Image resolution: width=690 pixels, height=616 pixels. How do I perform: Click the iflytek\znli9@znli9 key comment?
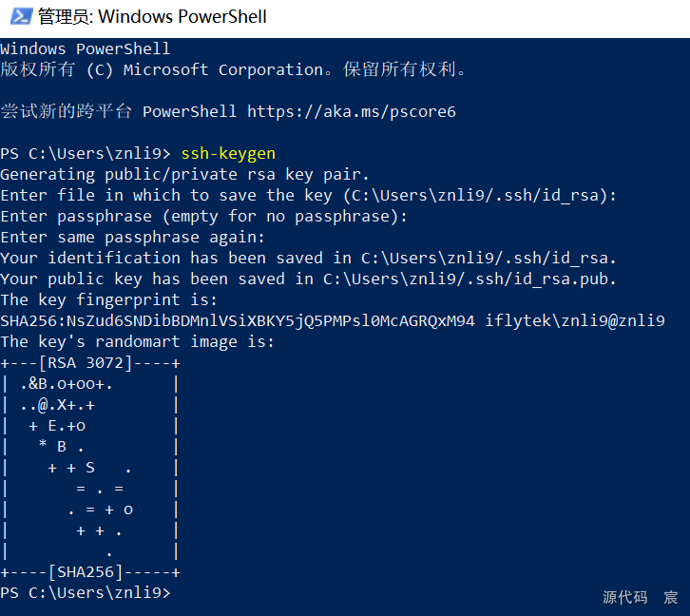(x=575, y=320)
